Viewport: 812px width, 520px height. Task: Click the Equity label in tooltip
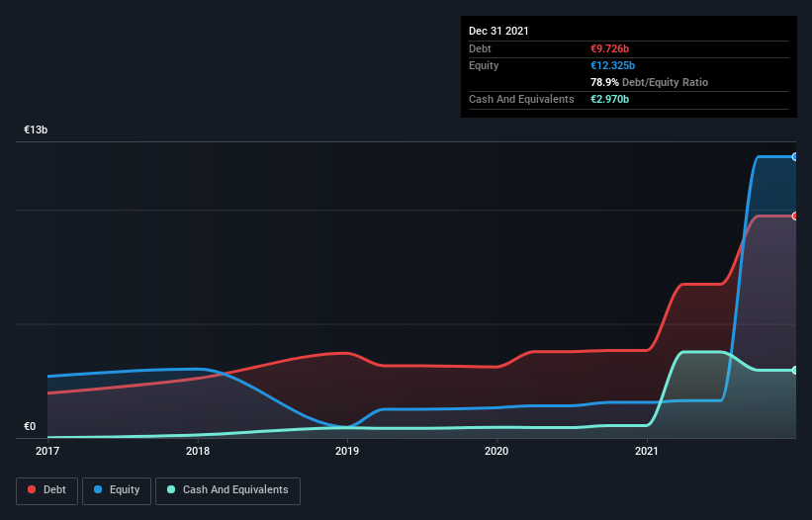click(484, 65)
